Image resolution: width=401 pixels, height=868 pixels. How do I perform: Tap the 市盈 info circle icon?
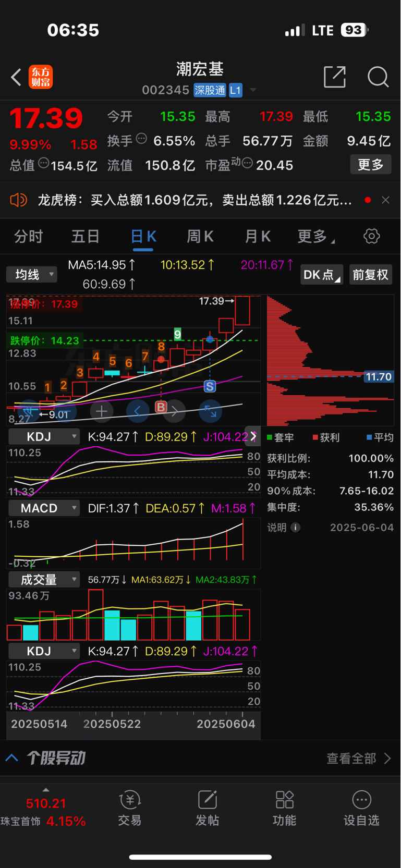[x=248, y=163]
